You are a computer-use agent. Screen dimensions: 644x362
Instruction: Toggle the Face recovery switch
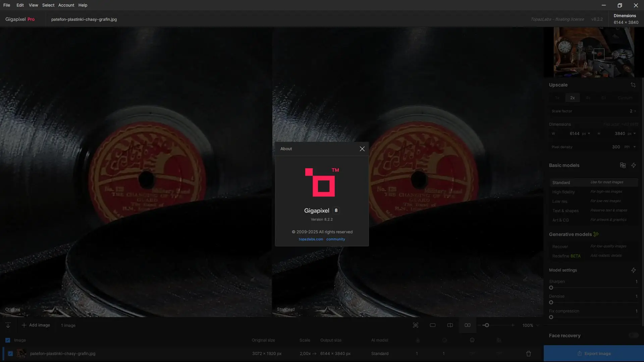[x=633, y=336]
